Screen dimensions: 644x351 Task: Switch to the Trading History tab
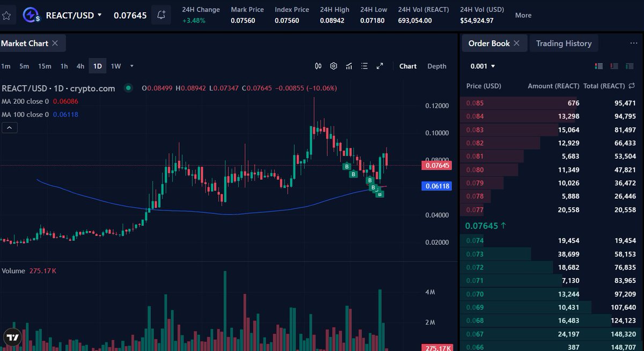coord(564,43)
